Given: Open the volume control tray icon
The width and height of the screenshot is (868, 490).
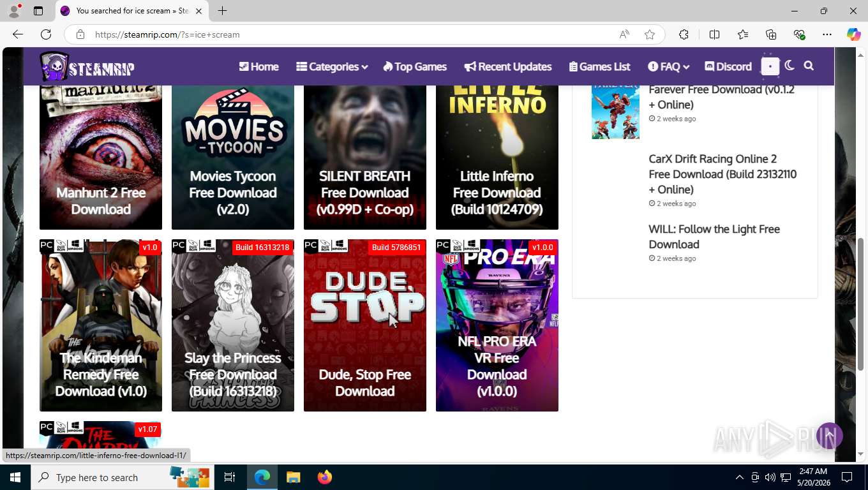Looking at the screenshot, I should coord(770,477).
